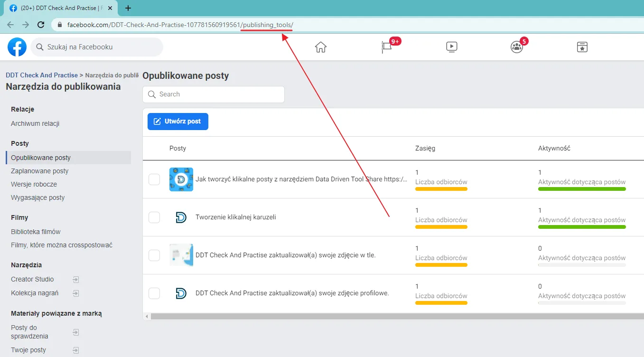Open the Saved/Gaming star icon
The height and width of the screenshot is (357, 644).
coord(582,47)
